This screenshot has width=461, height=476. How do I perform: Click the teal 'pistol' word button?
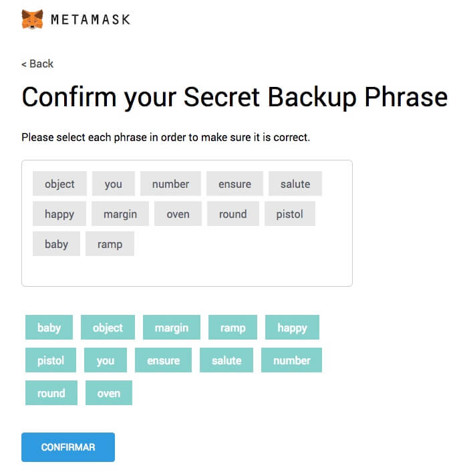tap(51, 360)
